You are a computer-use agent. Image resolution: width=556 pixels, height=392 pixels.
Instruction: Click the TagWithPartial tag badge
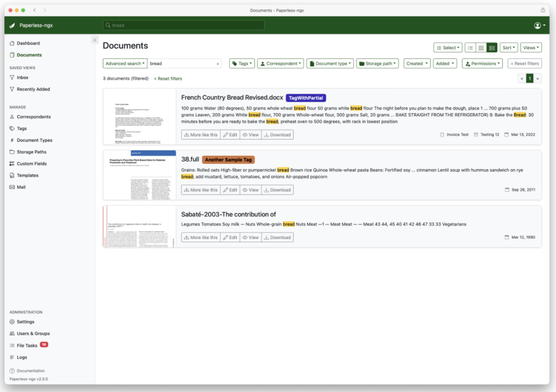click(306, 98)
